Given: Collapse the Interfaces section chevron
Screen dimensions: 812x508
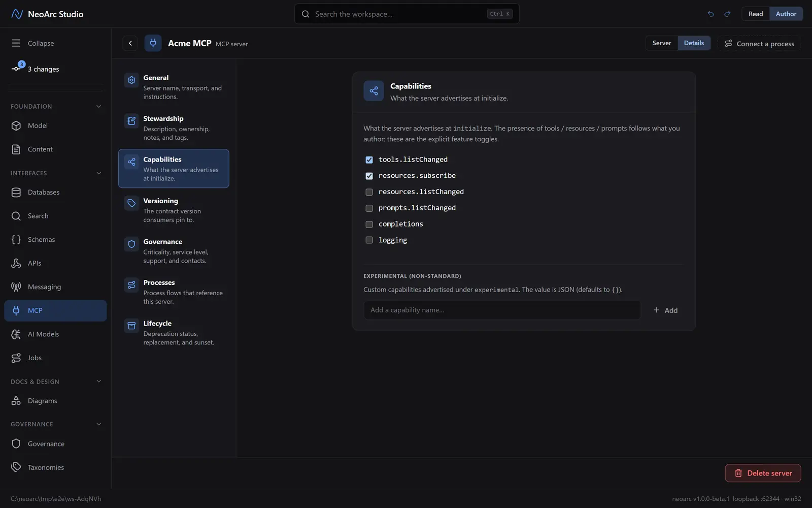Looking at the screenshot, I should (99, 173).
